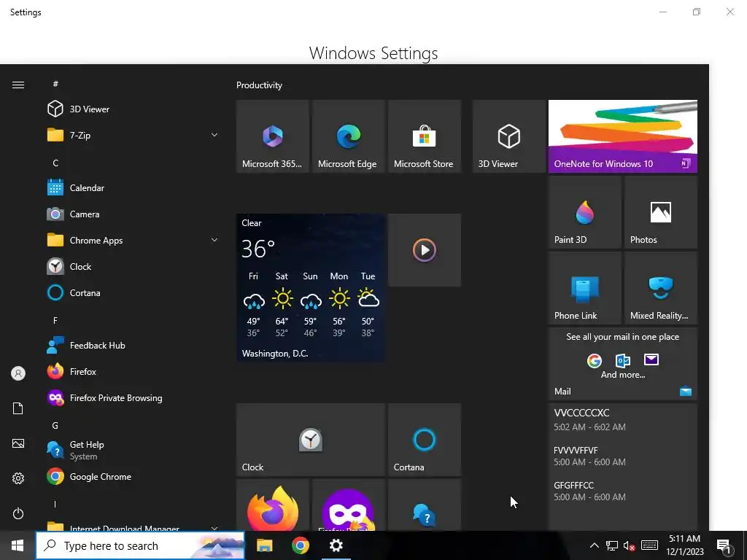Open the notification action center
This screenshot has width=747, height=560.
(x=724, y=546)
